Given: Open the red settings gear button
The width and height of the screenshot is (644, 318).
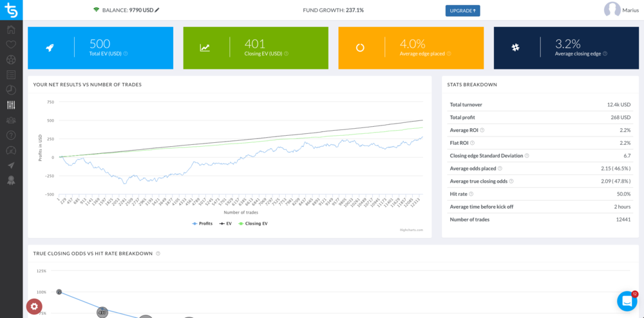Looking at the screenshot, I should point(34,306).
